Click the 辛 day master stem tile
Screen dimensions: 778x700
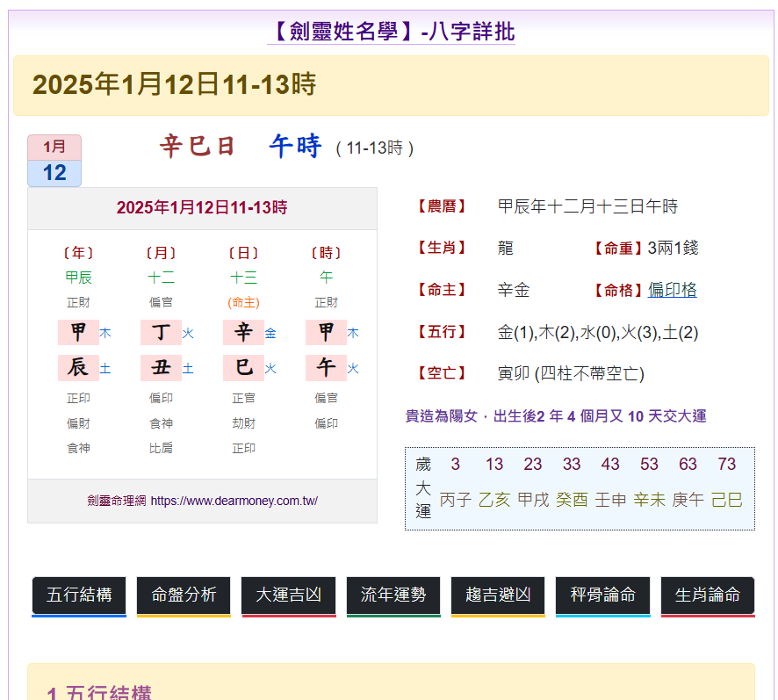(243, 333)
